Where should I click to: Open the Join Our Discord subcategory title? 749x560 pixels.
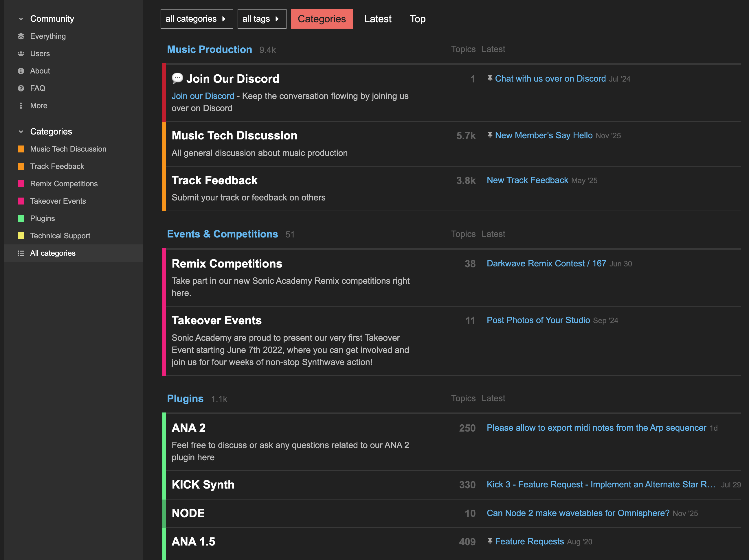[233, 79]
